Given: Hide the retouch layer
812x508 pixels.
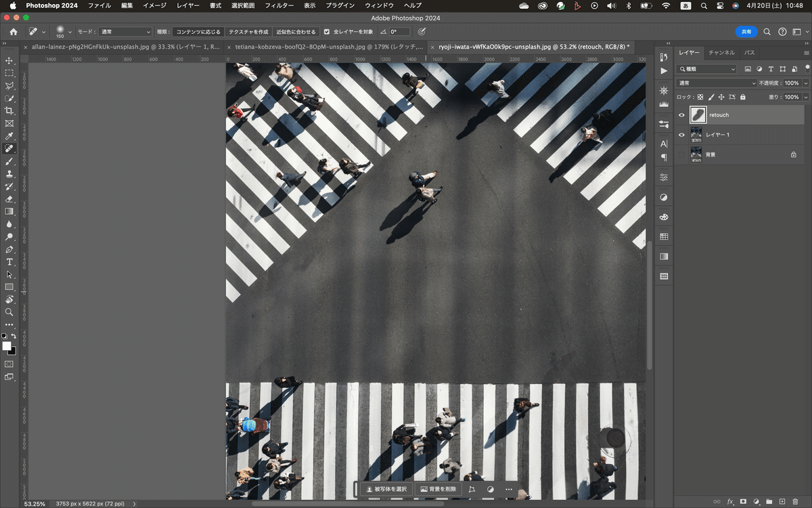Looking at the screenshot, I should [x=681, y=115].
